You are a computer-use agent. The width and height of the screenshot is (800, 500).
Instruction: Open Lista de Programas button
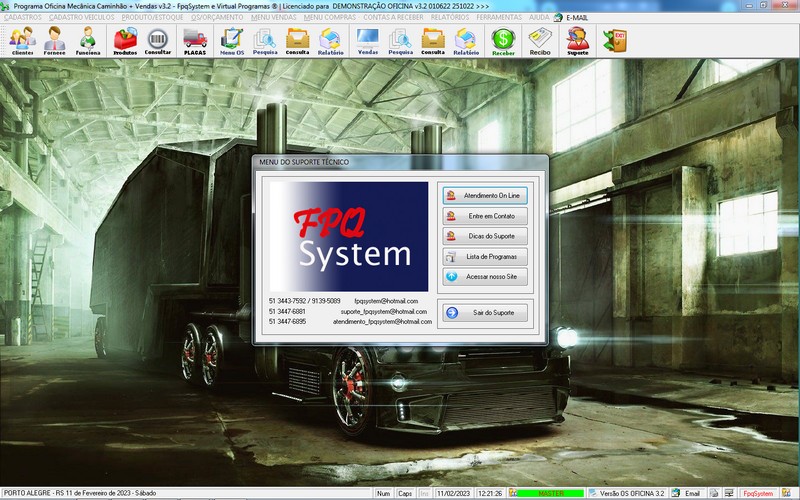(485, 256)
